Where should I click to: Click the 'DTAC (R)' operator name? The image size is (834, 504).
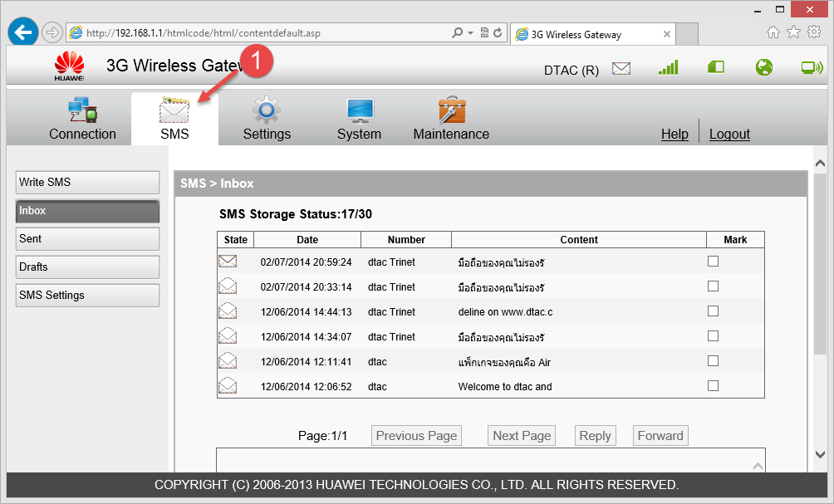pos(572,71)
